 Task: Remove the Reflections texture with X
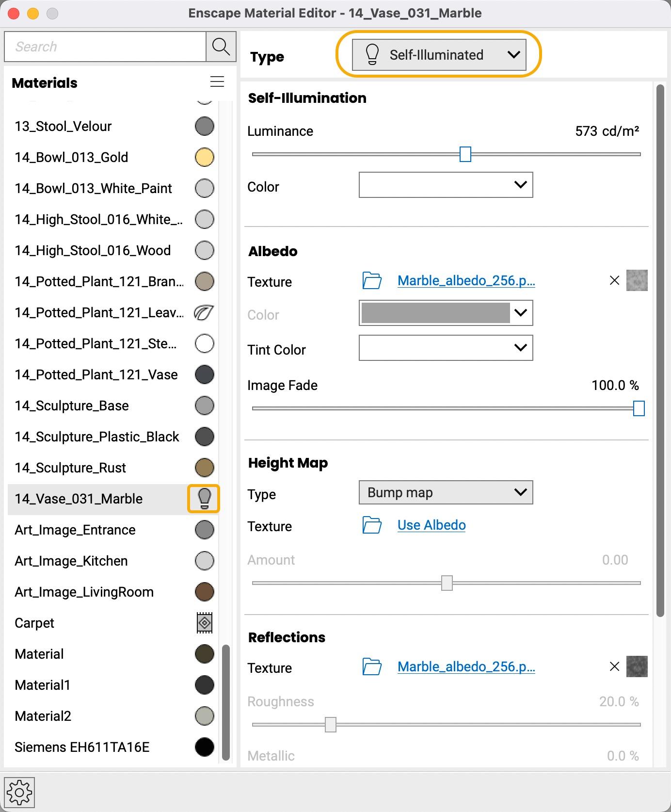(x=614, y=666)
